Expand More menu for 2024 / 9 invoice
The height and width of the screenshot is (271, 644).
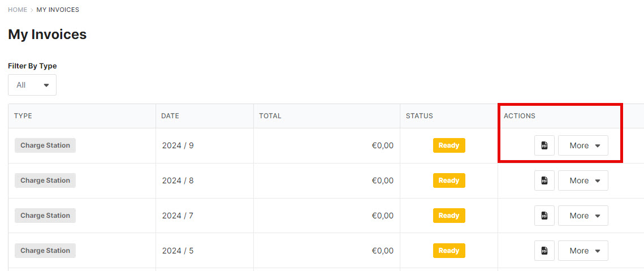coord(583,145)
